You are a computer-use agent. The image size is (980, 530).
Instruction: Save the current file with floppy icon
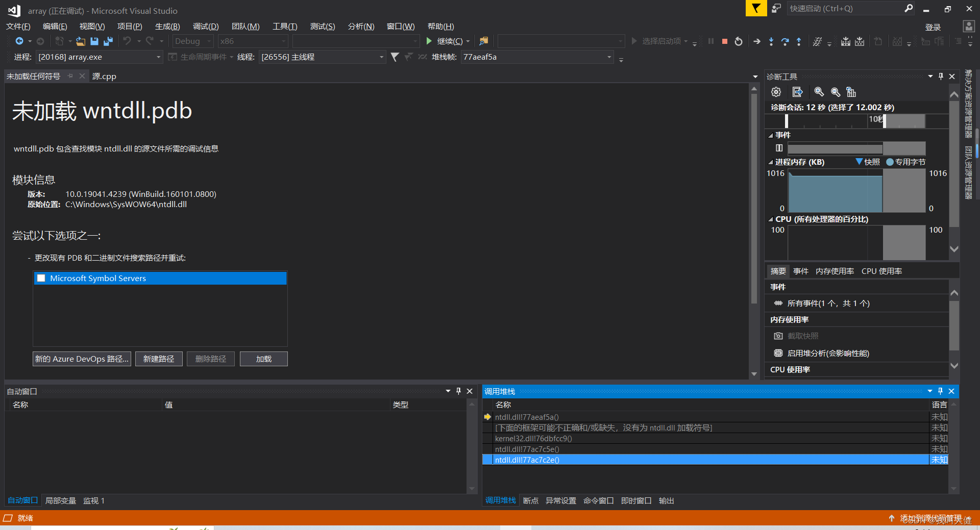94,41
